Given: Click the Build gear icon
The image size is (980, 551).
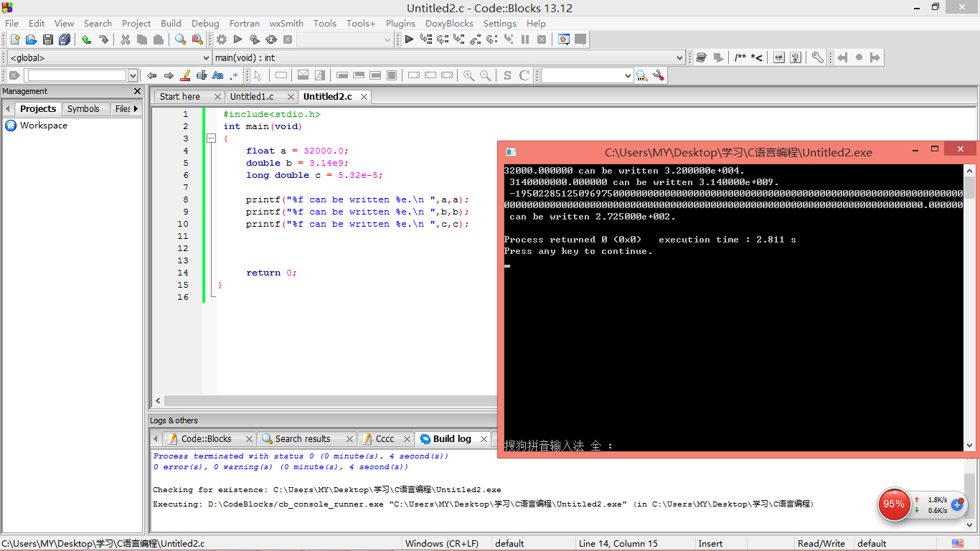Looking at the screenshot, I should point(222,39).
